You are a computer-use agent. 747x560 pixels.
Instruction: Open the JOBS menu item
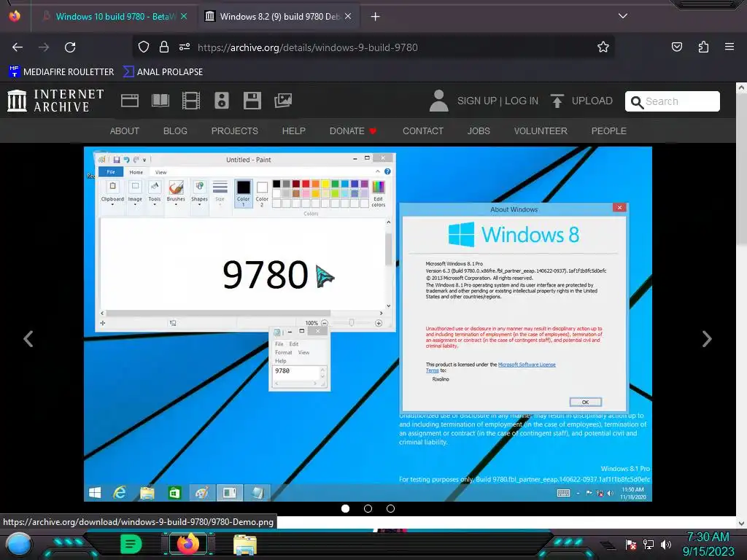click(479, 131)
